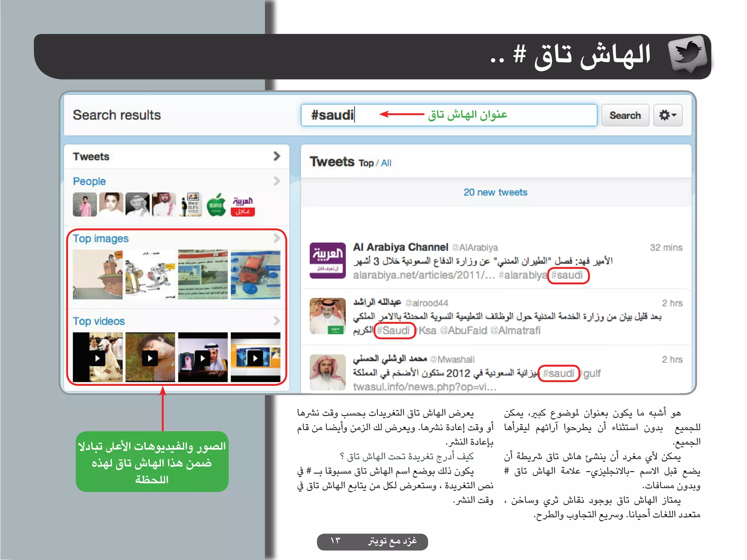747x560 pixels.
Task: Expand the Tweets section chevron
Action: [277, 156]
